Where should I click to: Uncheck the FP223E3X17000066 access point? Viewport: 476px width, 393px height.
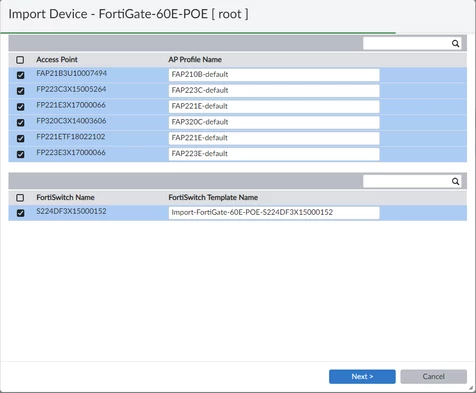[20, 154]
